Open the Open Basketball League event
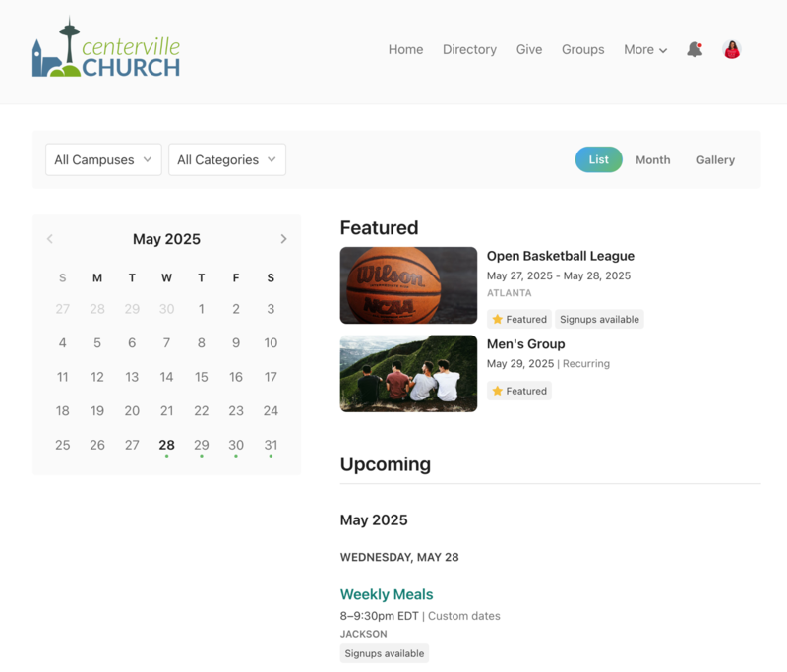787x672 pixels. point(559,255)
